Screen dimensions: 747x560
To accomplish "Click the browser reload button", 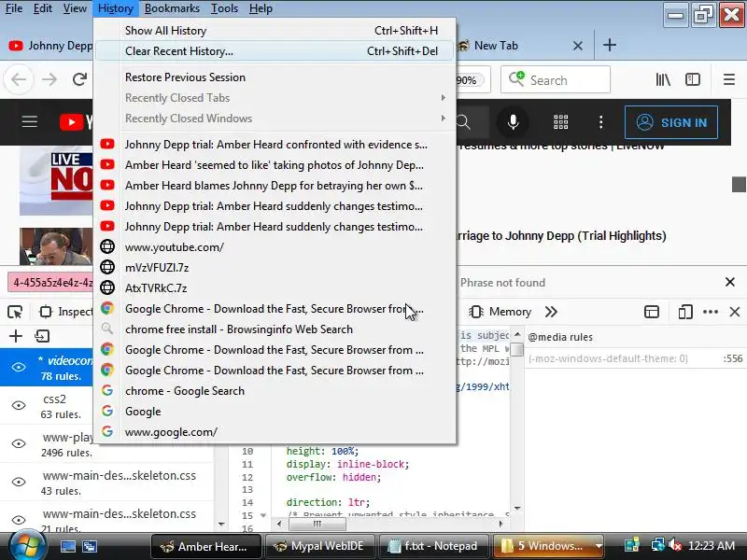I will click(x=79, y=79).
